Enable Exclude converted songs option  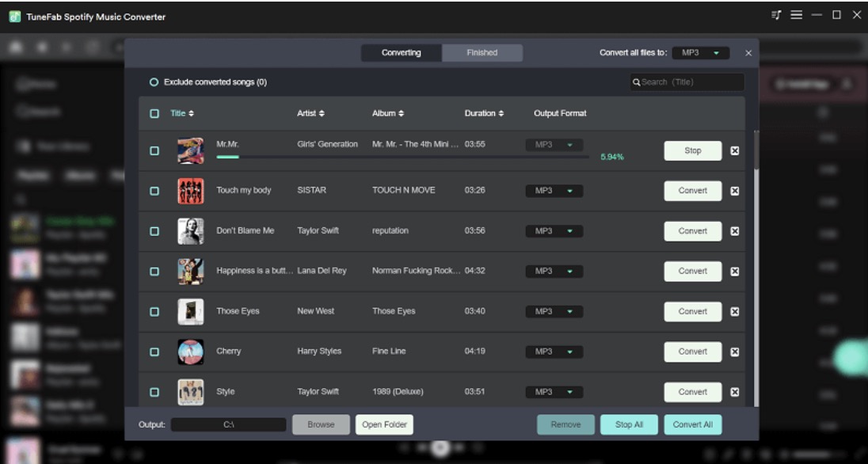(154, 82)
